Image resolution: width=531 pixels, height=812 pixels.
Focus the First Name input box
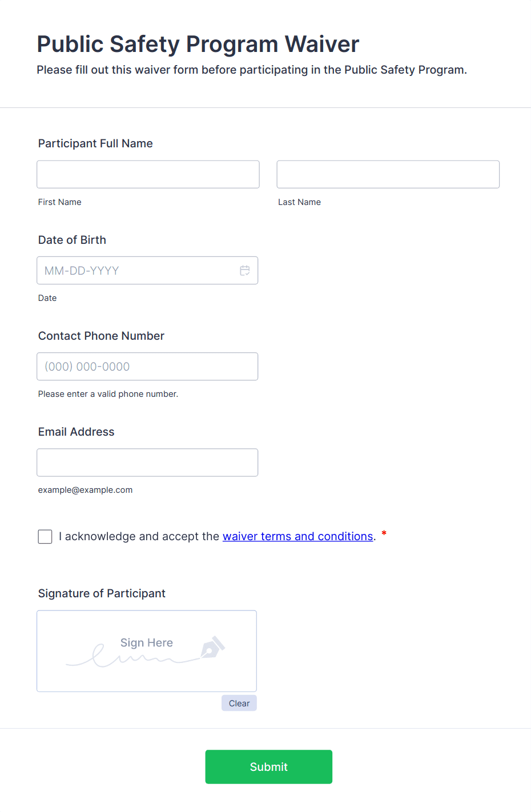148,174
